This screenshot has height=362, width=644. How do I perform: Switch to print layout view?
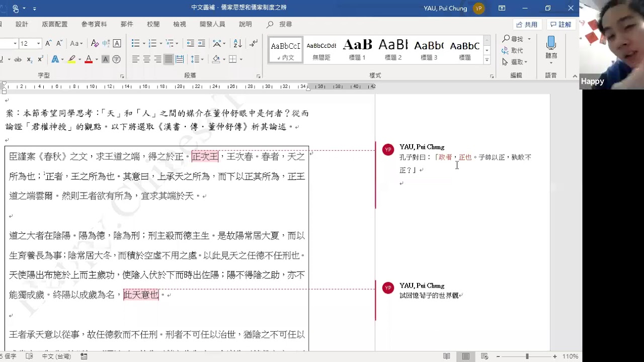(466, 356)
